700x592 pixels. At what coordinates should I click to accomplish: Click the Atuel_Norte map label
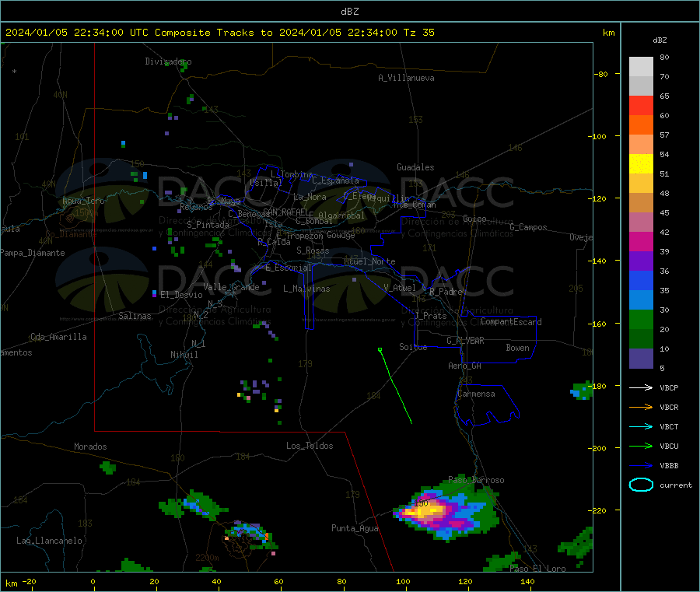point(369,261)
